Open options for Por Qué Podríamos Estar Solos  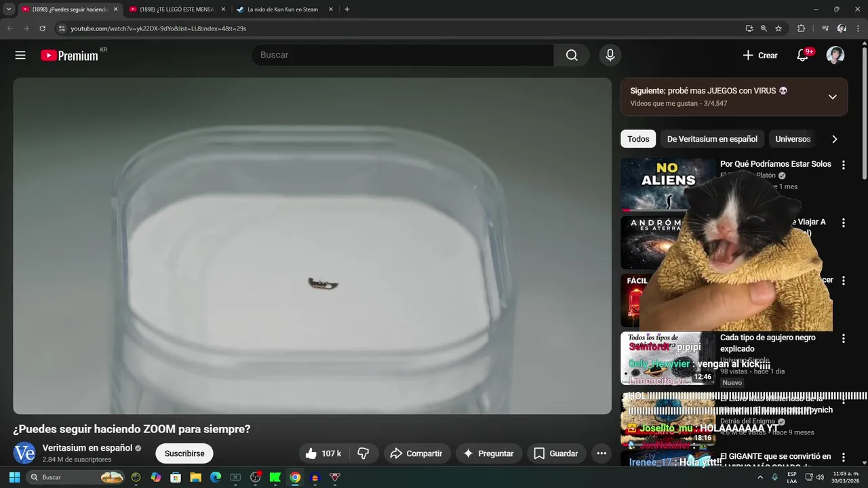point(844,165)
